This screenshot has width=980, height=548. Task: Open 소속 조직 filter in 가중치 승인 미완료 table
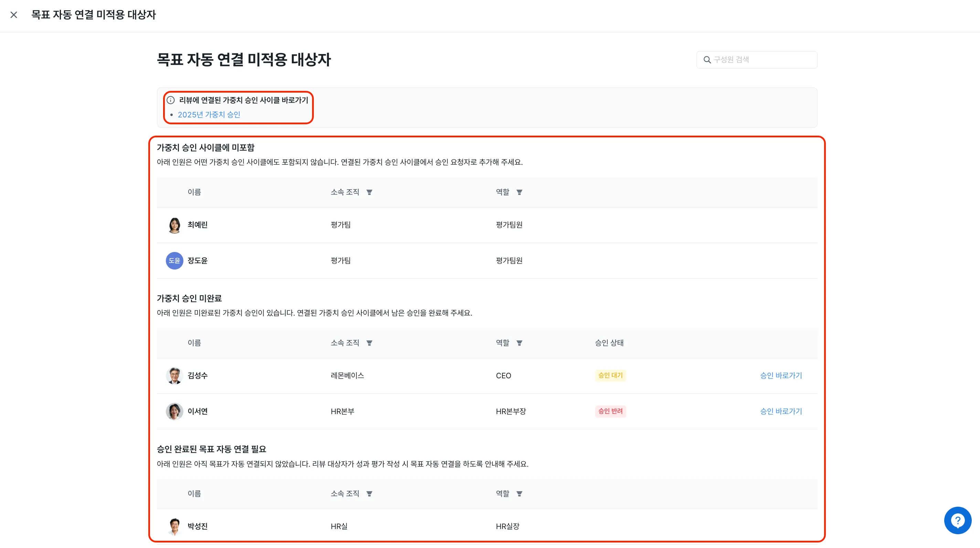point(369,343)
